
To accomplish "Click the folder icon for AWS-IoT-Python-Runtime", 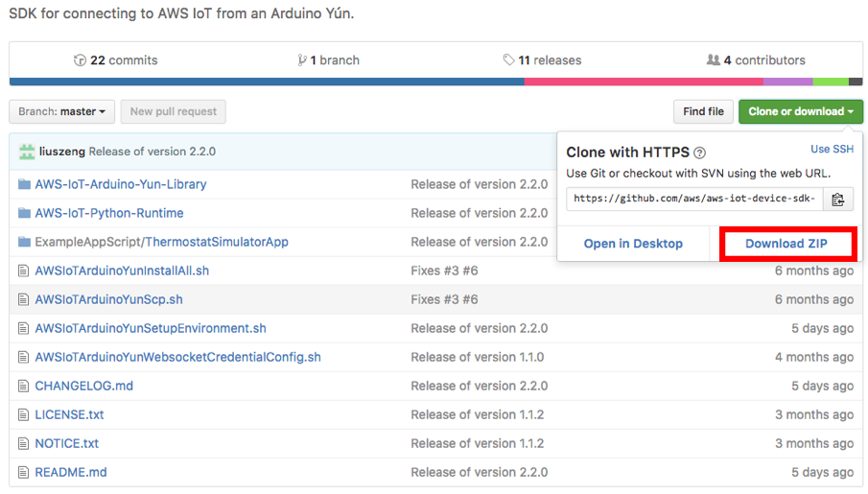I will [x=24, y=213].
